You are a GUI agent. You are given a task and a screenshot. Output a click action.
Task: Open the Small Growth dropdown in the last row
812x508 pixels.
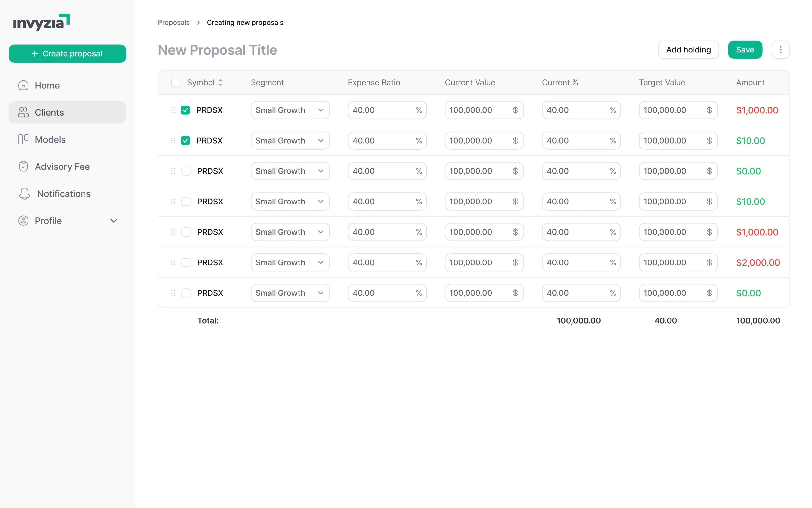[x=290, y=293]
